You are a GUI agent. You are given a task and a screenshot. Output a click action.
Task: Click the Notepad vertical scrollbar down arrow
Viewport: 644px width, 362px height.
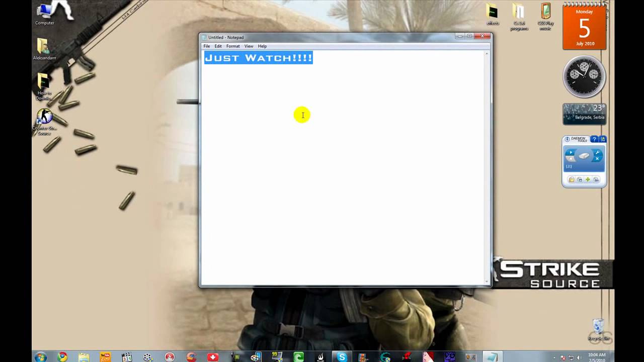pos(487,282)
